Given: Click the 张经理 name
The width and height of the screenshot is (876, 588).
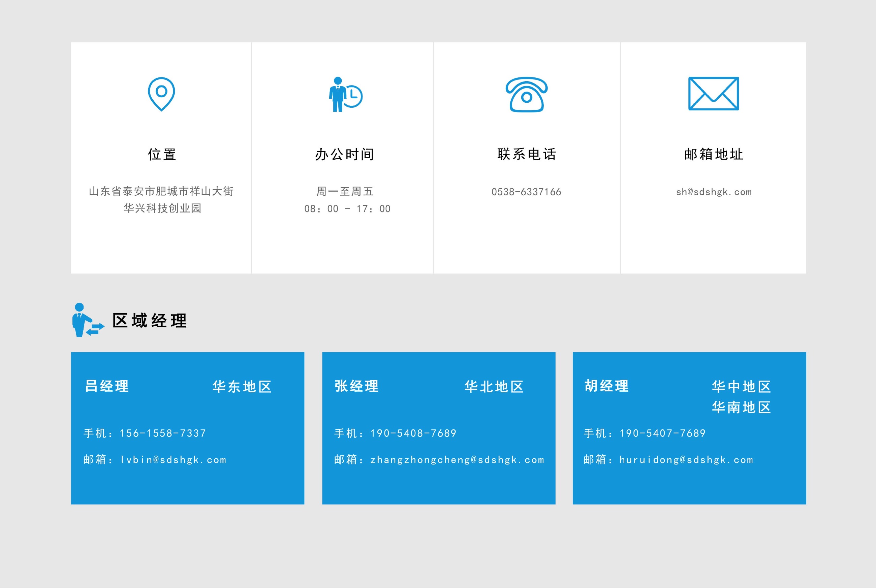Looking at the screenshot, I should (357, 386).
